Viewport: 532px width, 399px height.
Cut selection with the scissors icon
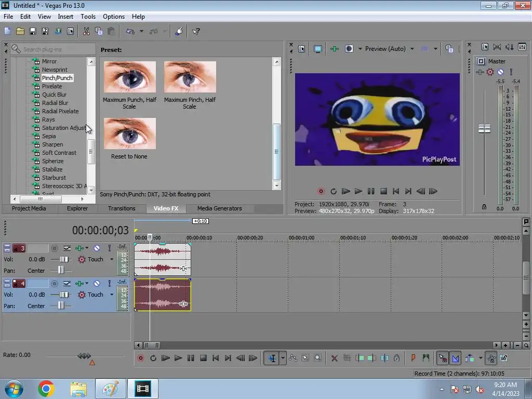point(87,32)
